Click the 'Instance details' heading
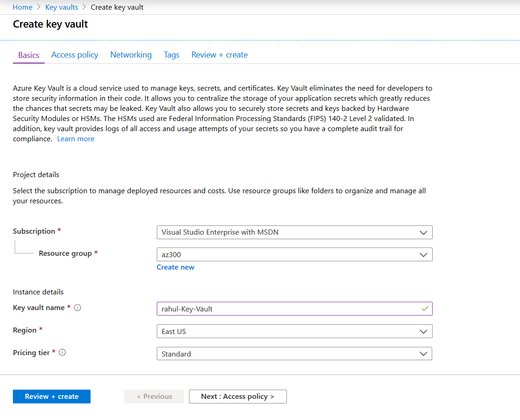The width and height of the screenshot is (520, 420). click(x=38, y=292)
